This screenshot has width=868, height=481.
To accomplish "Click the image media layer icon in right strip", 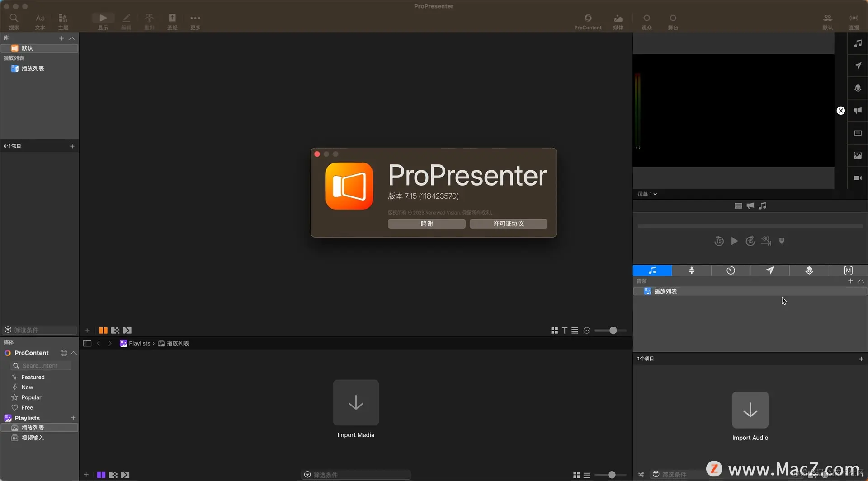I will tap(858, 155).
